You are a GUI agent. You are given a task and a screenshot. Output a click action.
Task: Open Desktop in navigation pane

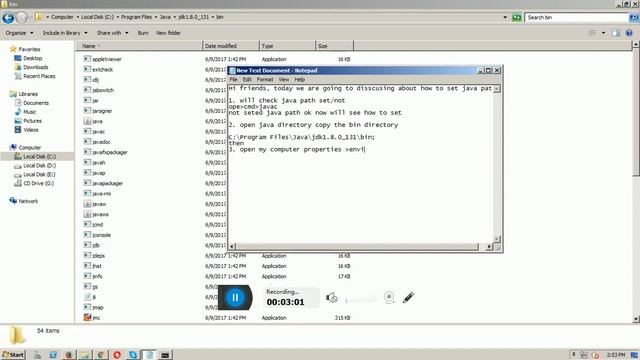tap(33, 58)
